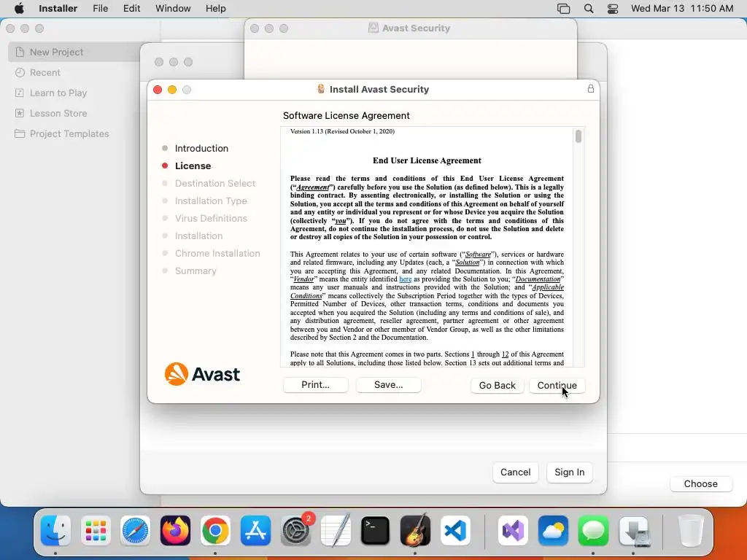Open the Installer icon in the Dock
Screen dimensions: 747x560
click(634, 531)
